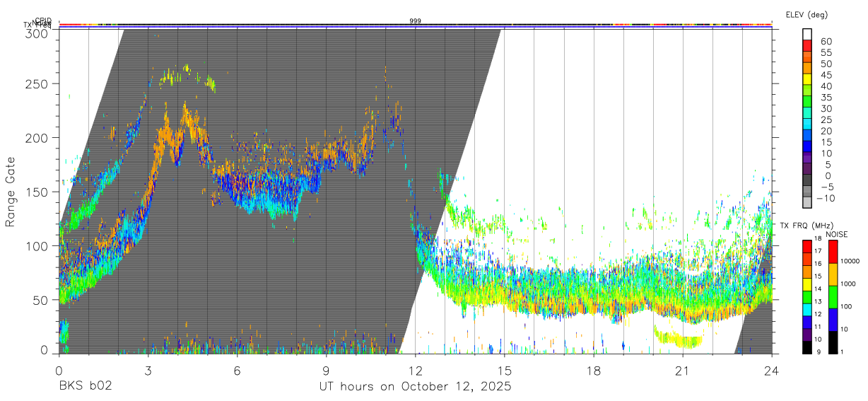
Task: Click the '24' UT hour tick label
Action: point(771,370)
